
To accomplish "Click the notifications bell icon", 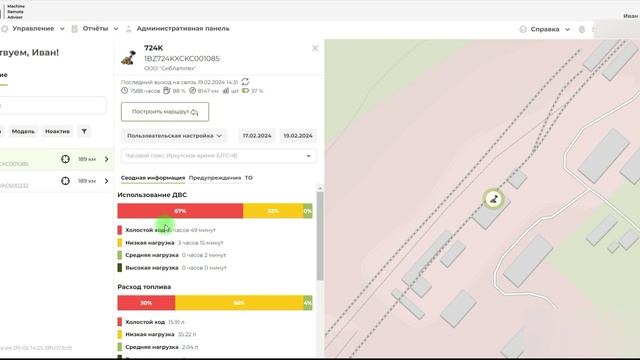I will pos(582,29).
